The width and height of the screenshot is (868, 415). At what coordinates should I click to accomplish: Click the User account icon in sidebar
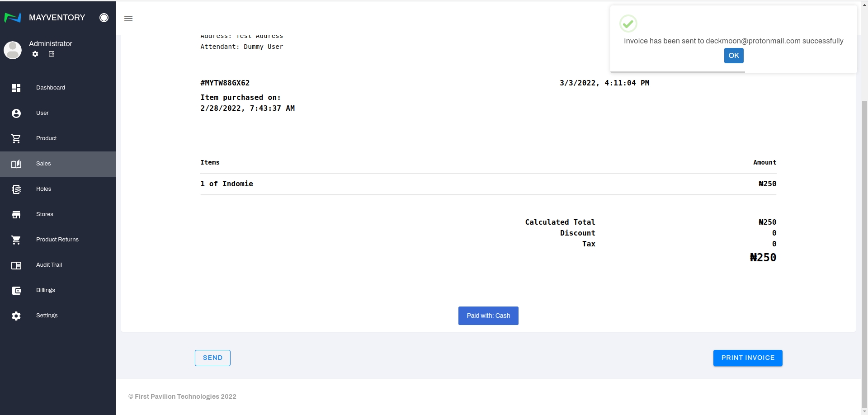pyautogui.click(x=16, y=113)
